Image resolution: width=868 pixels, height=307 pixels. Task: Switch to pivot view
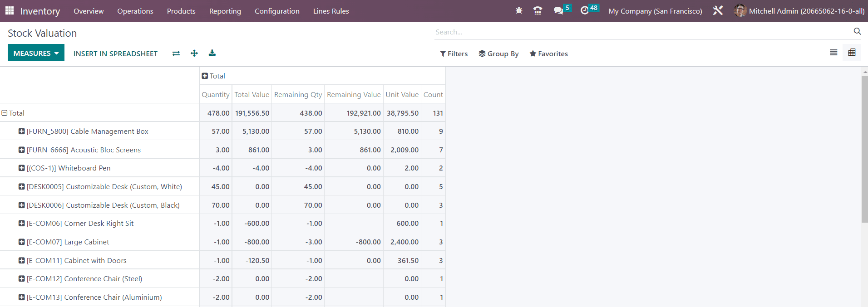tap(852, 53)
